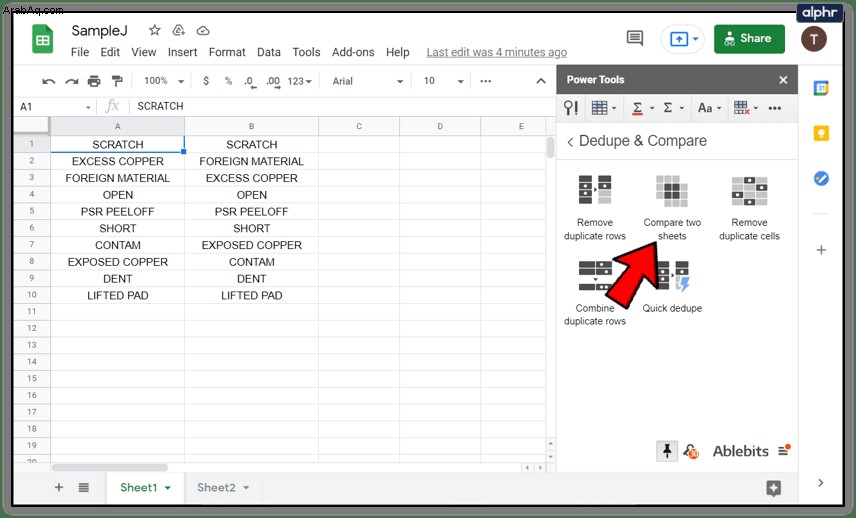Open the Format menu
The image size is (856, 518).
click(227, 52)
